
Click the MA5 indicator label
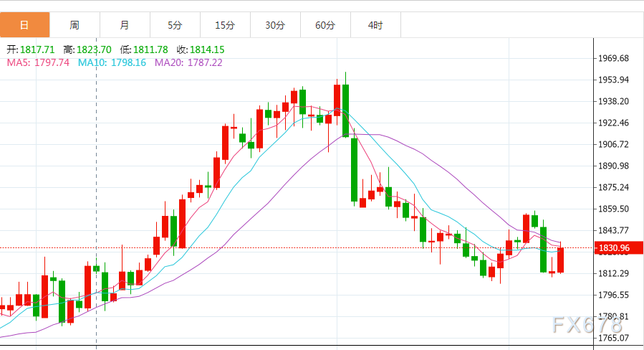[x=38, y=62]
